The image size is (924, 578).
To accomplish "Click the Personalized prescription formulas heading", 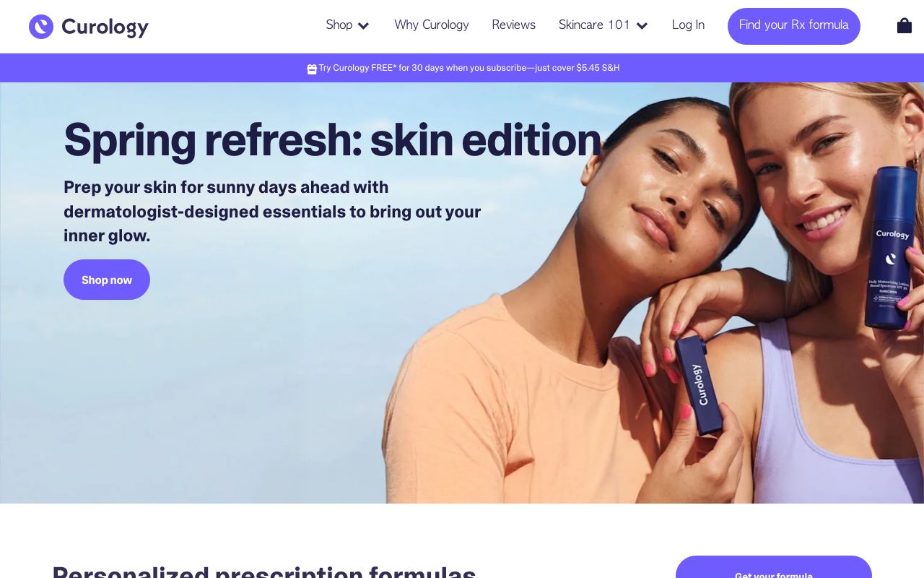I will (x=264, y=571).
